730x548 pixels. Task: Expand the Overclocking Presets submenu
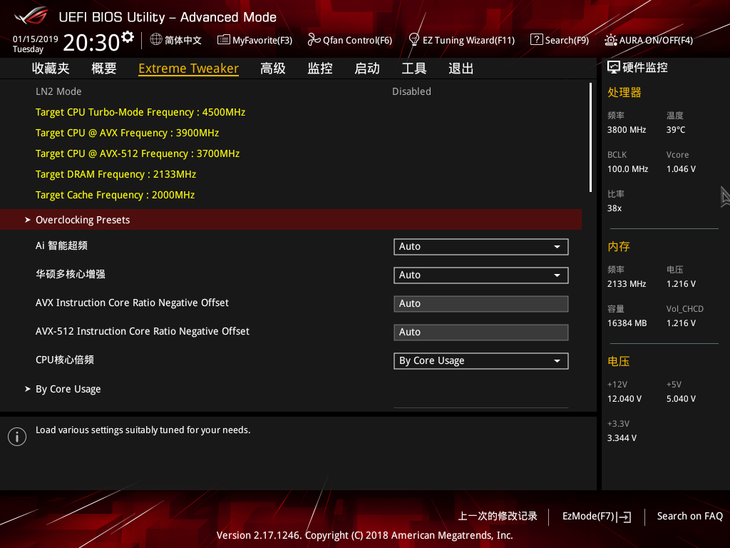(x=291, y=220)
